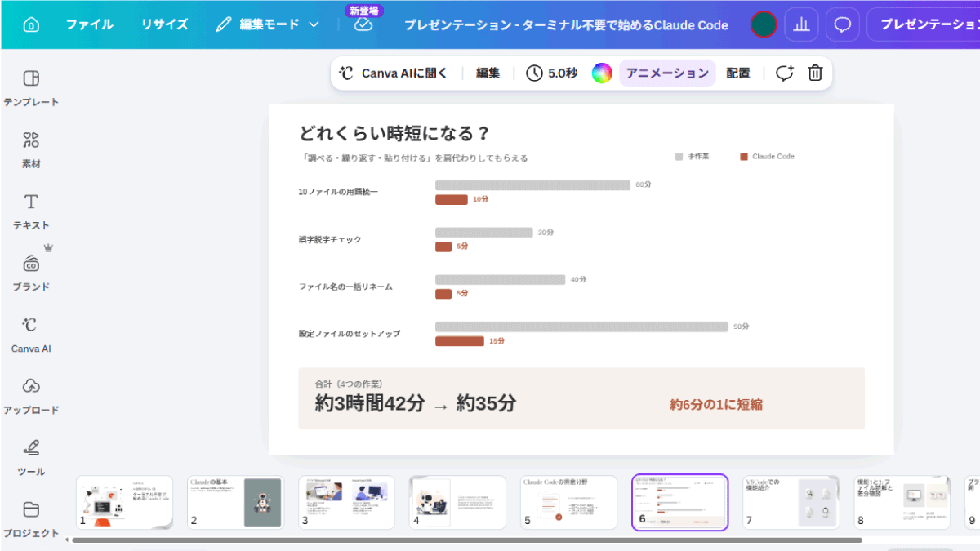Select the アニメーション tab button
980x551 pixels.
click(667, 73)
